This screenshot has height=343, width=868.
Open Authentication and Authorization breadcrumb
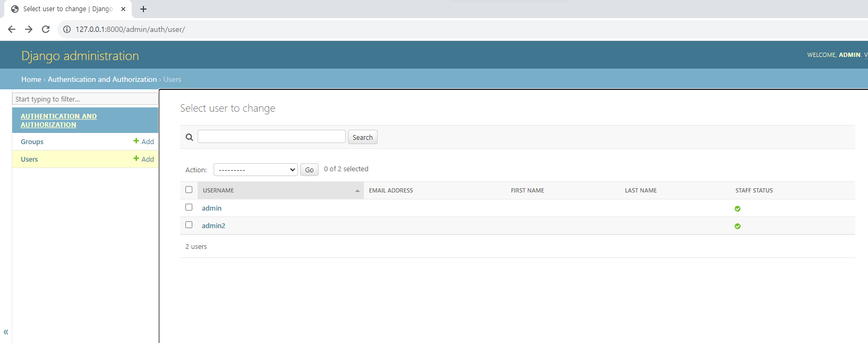[103, 79]
